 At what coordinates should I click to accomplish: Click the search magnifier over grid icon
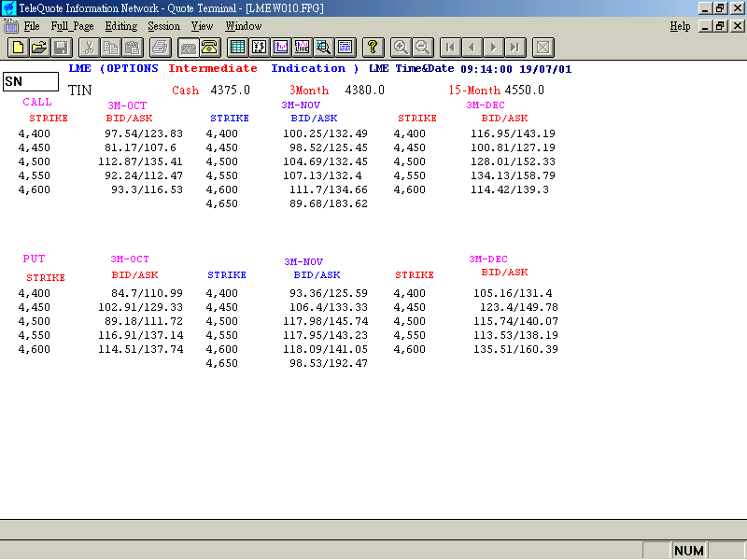[x=323, y=48]
